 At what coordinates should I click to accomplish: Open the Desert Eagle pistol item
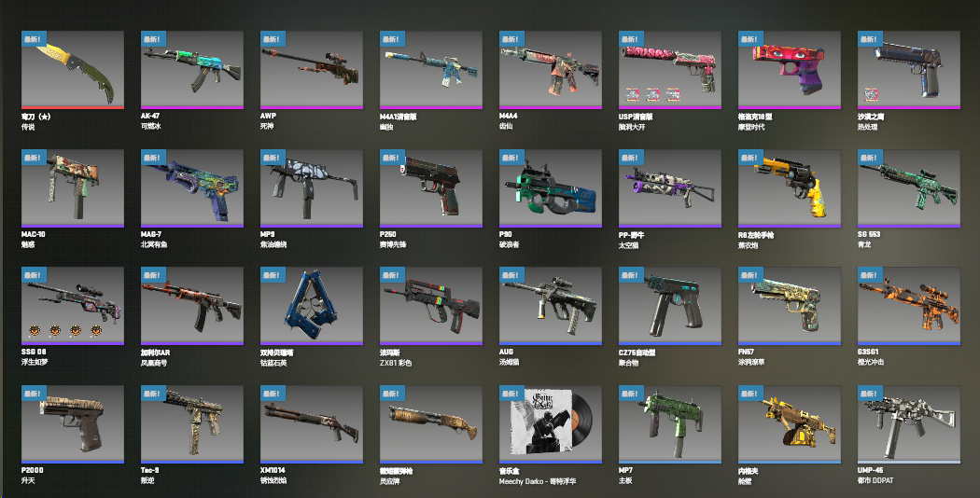pos(908,69)
